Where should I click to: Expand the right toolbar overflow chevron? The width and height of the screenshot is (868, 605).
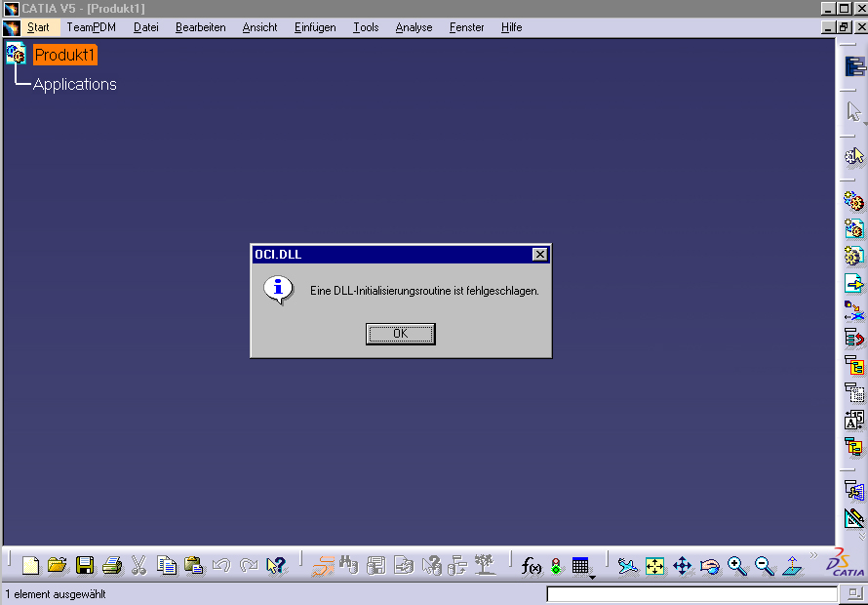862,537
